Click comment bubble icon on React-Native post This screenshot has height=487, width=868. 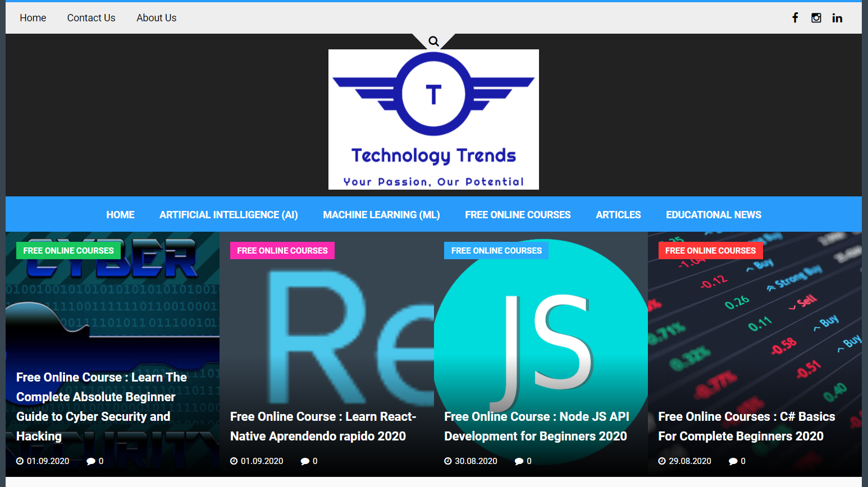305,461
